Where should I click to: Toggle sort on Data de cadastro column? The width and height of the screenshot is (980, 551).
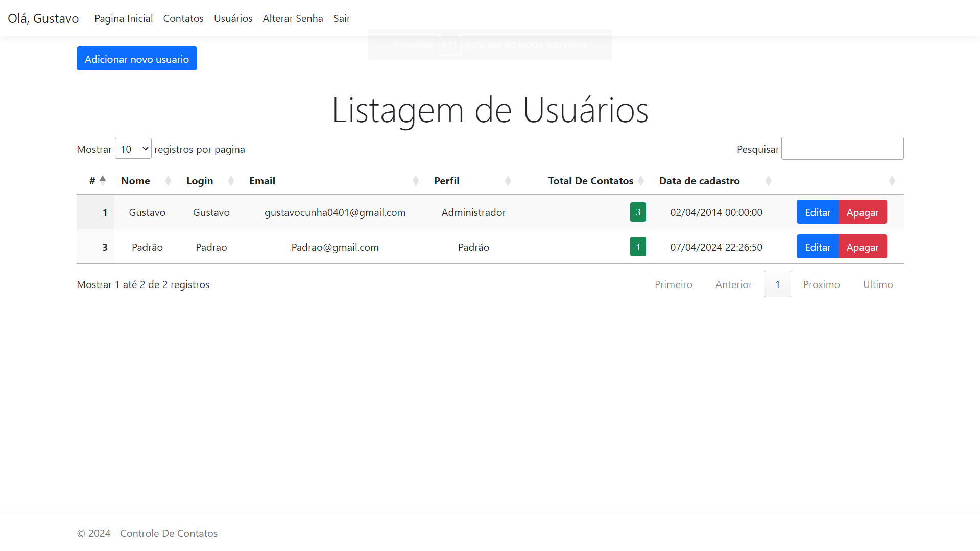tap(768, 181)
